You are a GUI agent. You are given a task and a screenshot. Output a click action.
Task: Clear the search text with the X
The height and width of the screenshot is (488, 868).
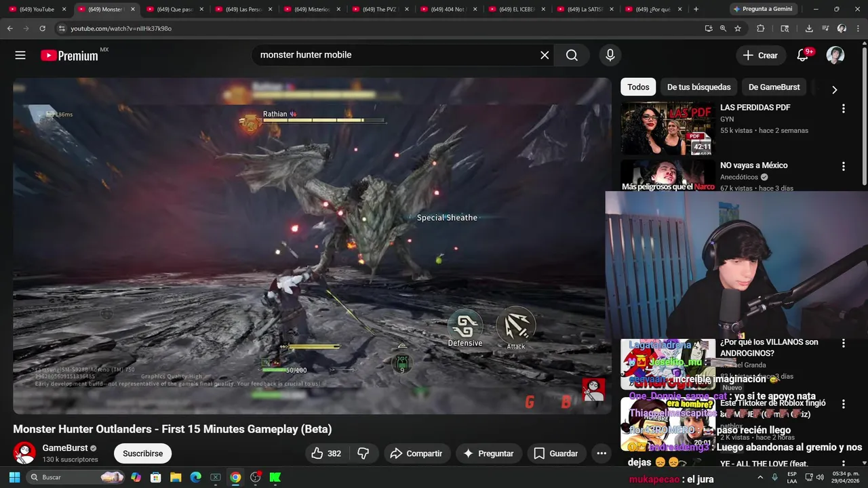545,56
